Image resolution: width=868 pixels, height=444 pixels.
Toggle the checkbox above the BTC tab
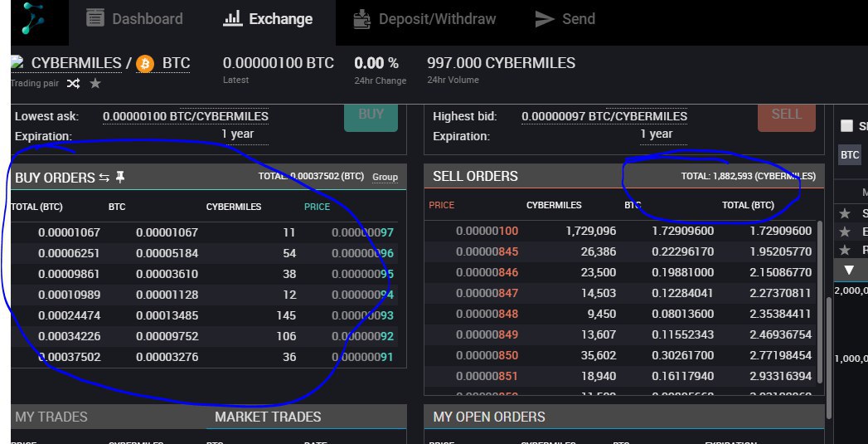coord(847,126)
